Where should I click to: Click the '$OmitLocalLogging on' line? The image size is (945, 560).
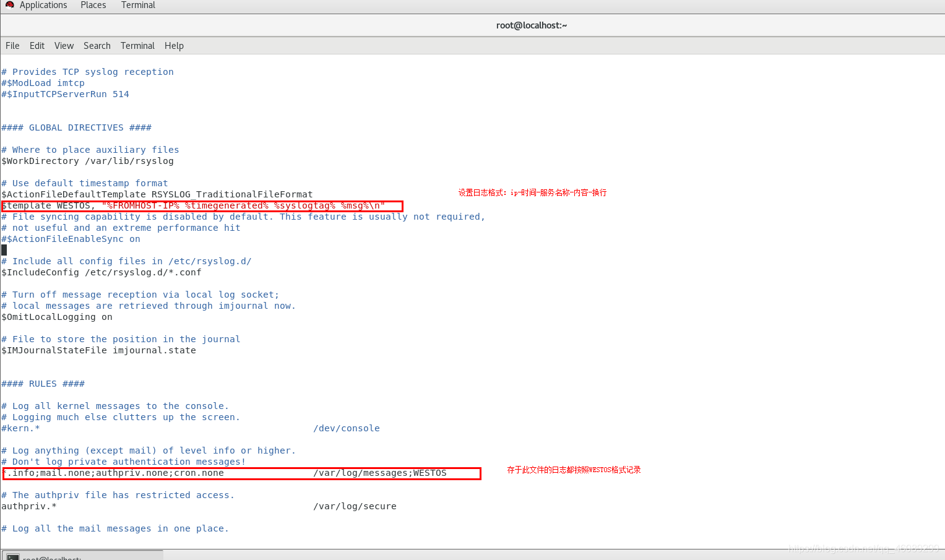(x=57, y=317)
